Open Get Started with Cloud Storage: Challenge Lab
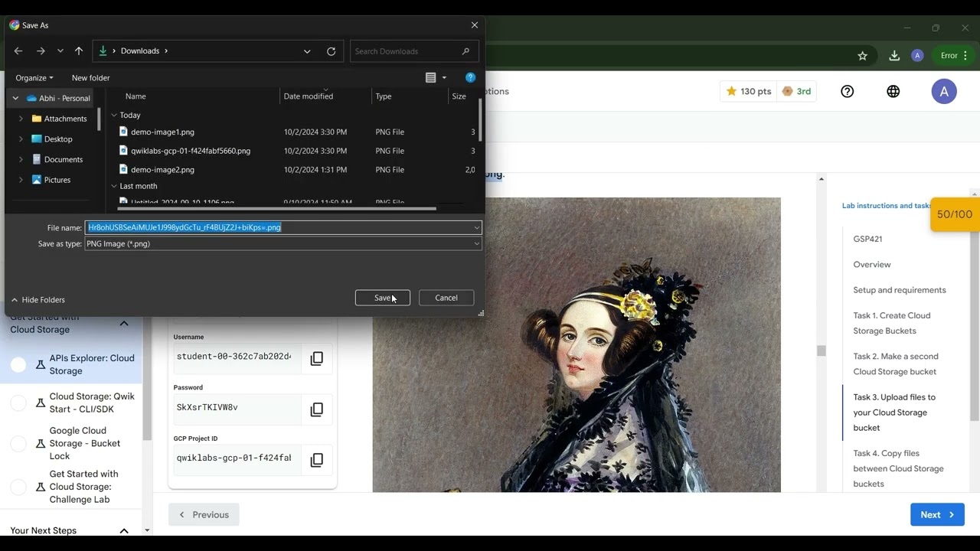Viewport: 980px width, 551px height. click(84, 487)
